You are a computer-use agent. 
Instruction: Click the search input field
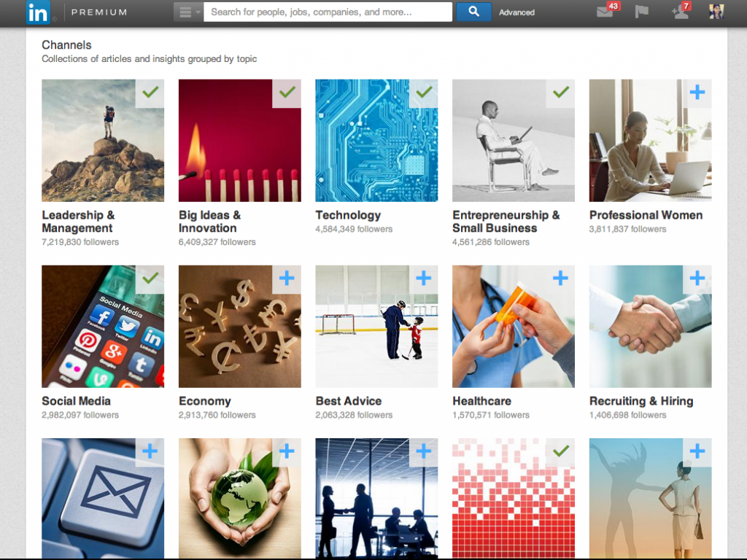pyautogui.click(x=328, y=12)
